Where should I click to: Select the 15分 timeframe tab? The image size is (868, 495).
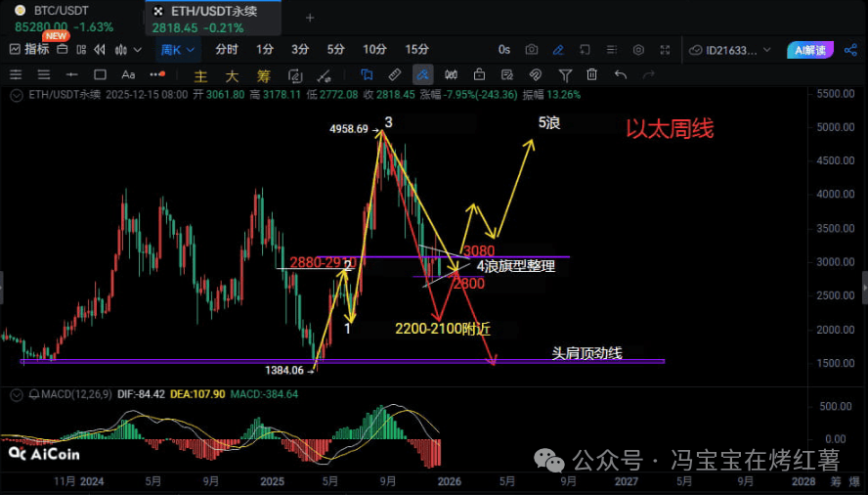(417, 50)
